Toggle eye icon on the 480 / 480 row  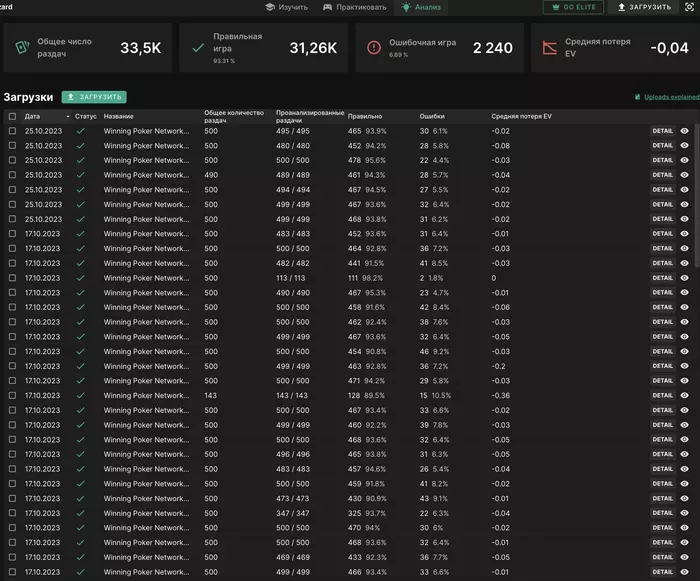pyautogui.click(x=684, y=146)
